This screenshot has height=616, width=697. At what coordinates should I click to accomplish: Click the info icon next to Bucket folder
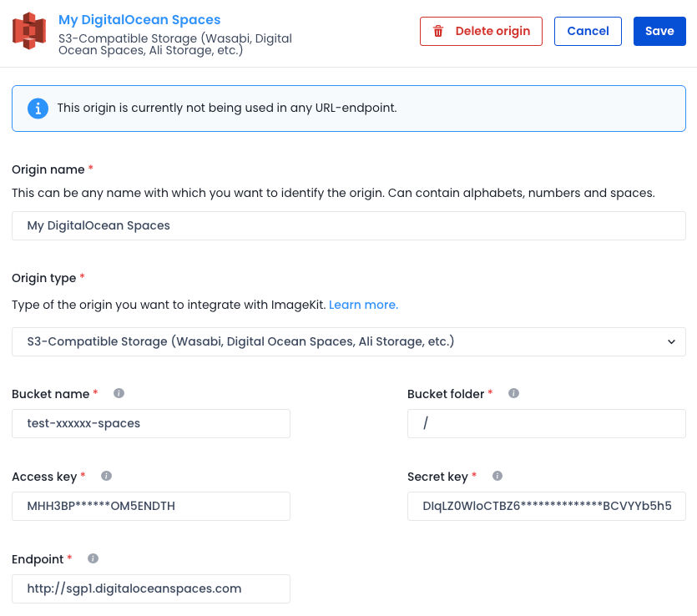tap(513, 393)
